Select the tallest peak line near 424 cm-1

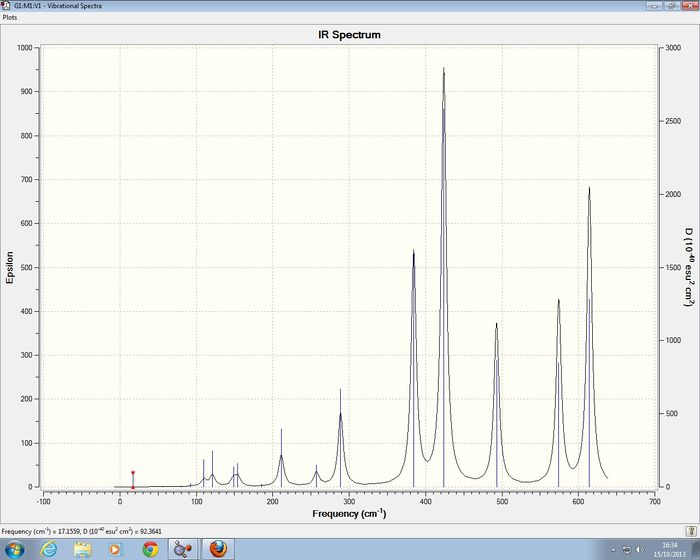[444, 277]
